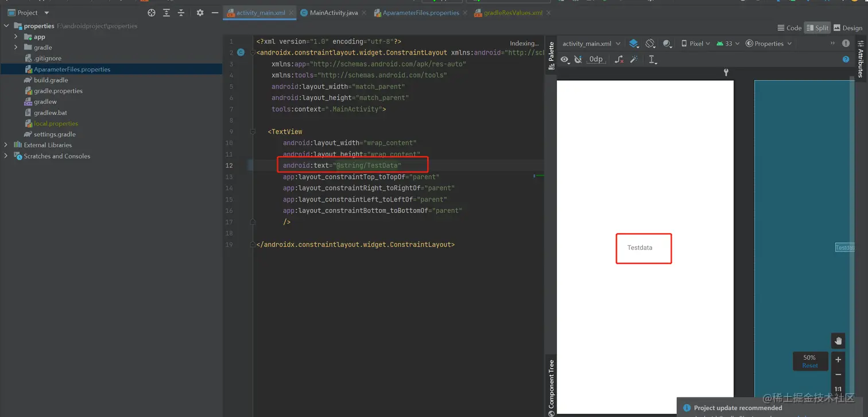The height and width of the screenshot is (417, 868).
Task: Edit the 0dp default margins field
Action: click(596, 59)
